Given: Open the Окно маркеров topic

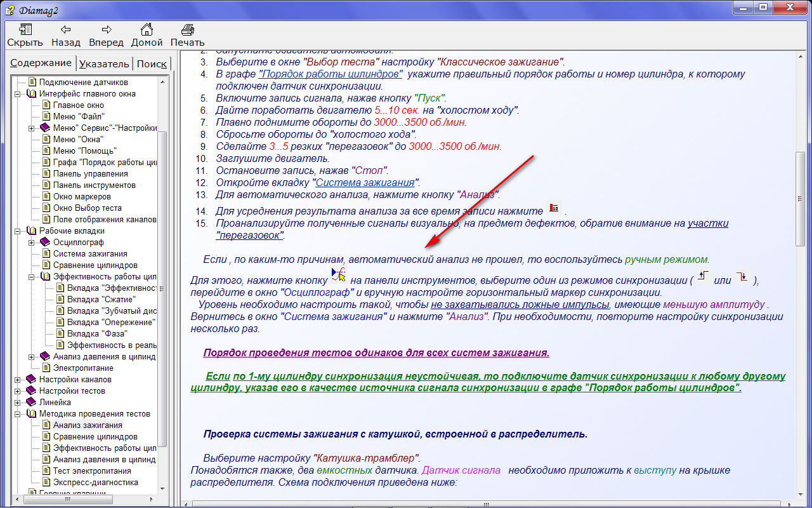Looking at the screenshot, I should (82, 197).
